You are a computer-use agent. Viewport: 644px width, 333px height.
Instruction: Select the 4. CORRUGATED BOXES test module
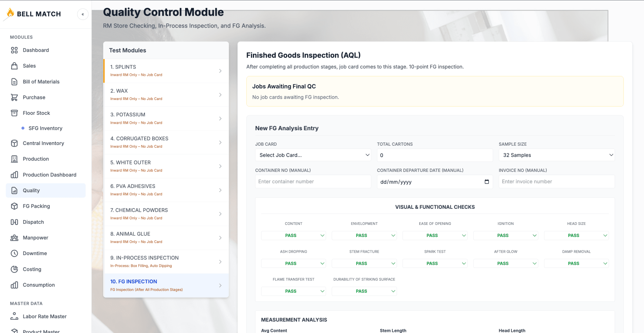pyautogui.click(x=166, y=142)
